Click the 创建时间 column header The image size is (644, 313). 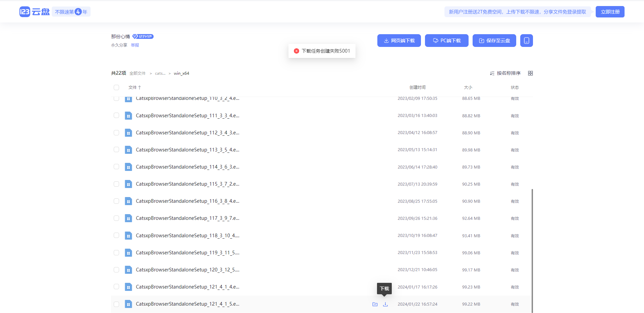[x=418, y=87]
